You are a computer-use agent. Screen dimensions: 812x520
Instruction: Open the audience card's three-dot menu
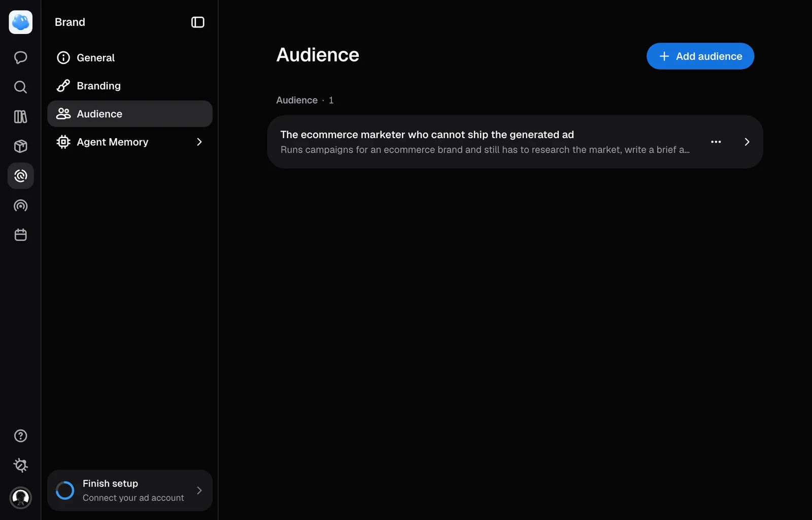click(716, 142)
